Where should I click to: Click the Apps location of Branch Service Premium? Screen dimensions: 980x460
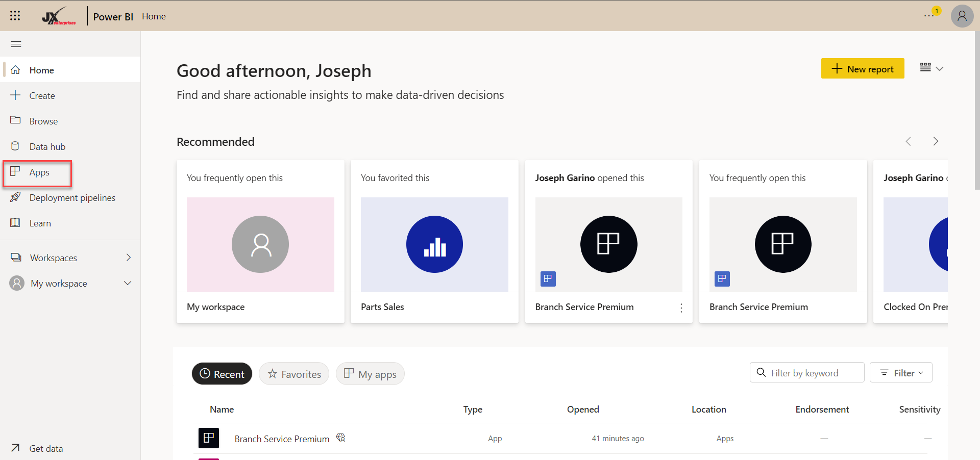click(x=725, y=439)
